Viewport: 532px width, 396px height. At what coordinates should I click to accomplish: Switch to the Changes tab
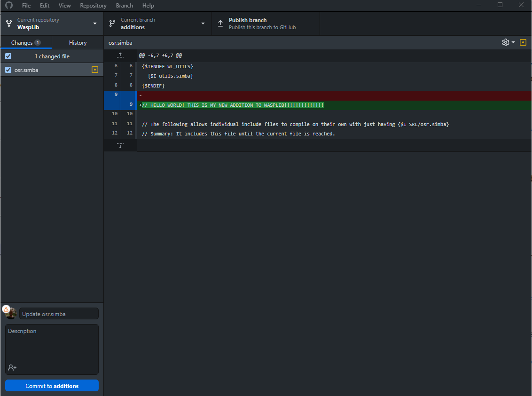click(x=26, y=42)
